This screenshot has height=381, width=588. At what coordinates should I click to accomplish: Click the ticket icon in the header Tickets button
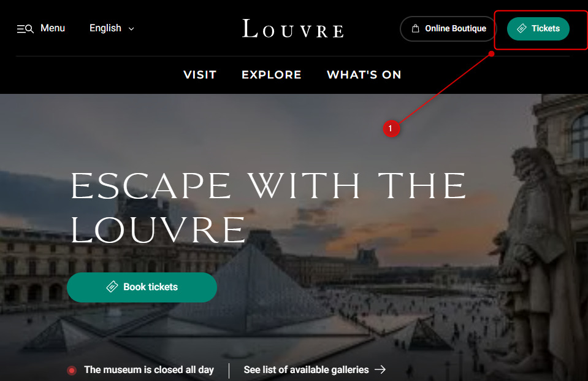tap(522, 28)
